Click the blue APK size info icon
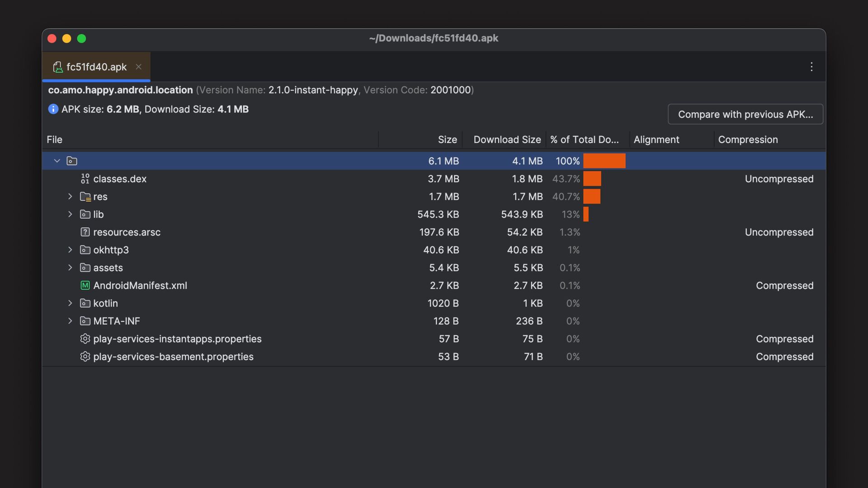868x488 pixels. [53, 109]
